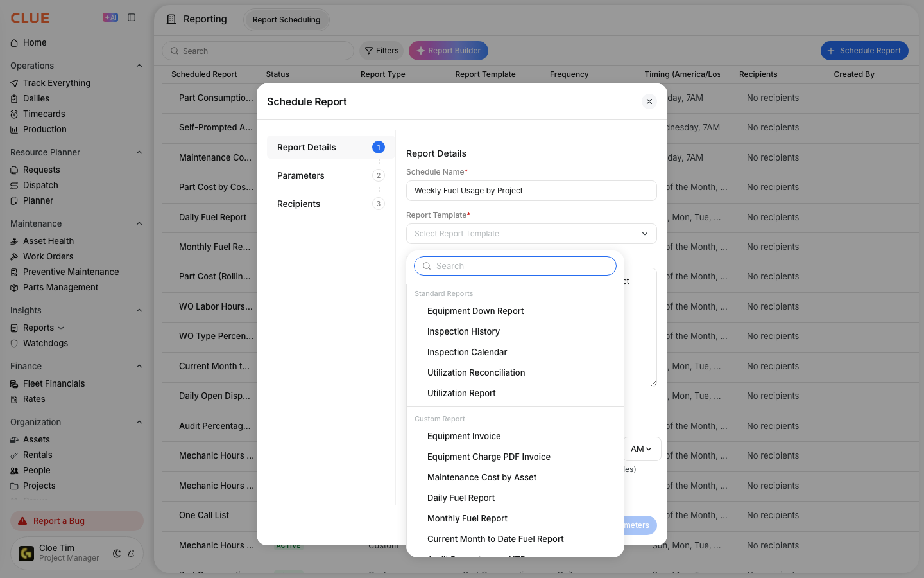Image resolution: width=924 pixels, height=578 pixels.
Task: Click Report a Bug
Action: tap(77, 521)
